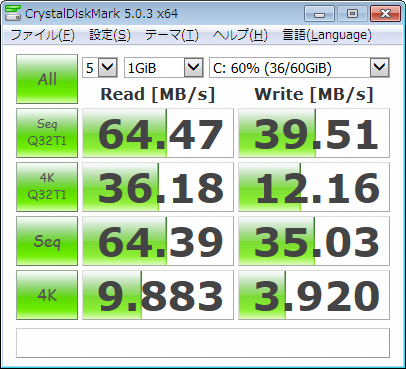This screenshot has height=369, width=406.
Task: Close the CrystalDiskMark window
Action: coord(385,14)
